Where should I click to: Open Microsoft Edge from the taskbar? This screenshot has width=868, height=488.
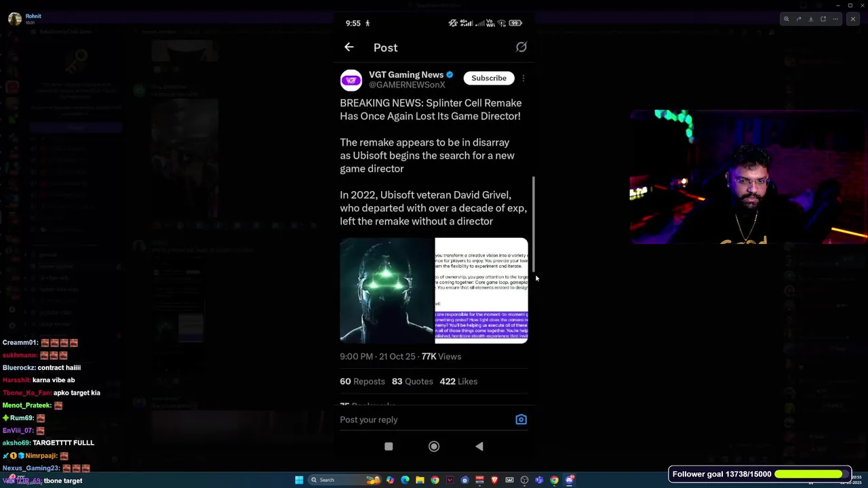(405, 480)
